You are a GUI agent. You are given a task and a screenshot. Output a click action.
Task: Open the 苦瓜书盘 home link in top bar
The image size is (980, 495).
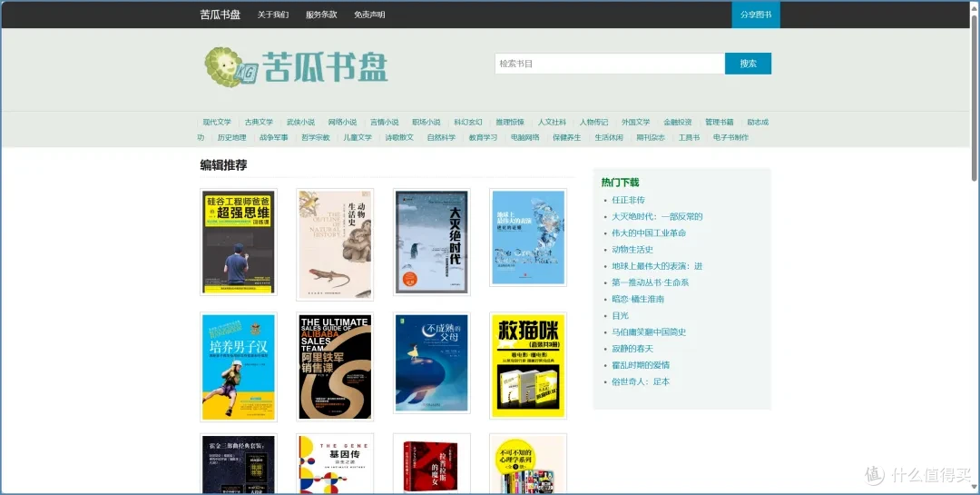click(220, 15)
